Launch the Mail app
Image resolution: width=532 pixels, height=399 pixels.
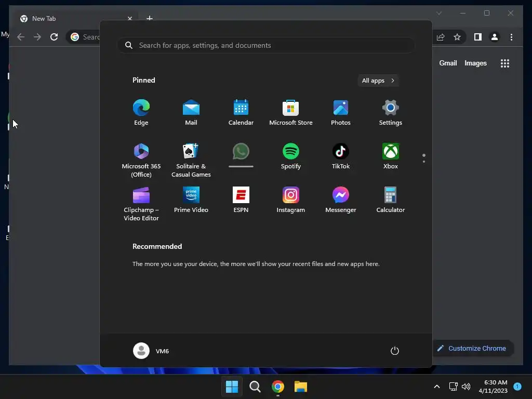[x=191, y=113]
